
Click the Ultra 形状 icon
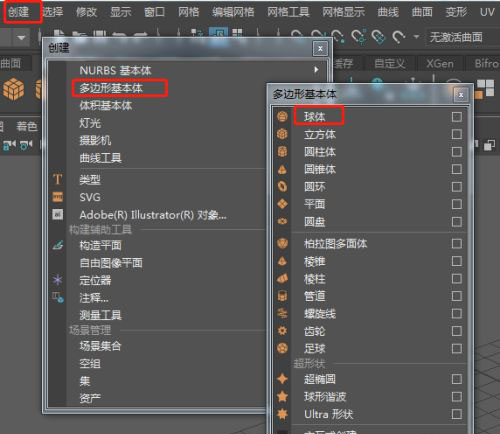(282, 414)
